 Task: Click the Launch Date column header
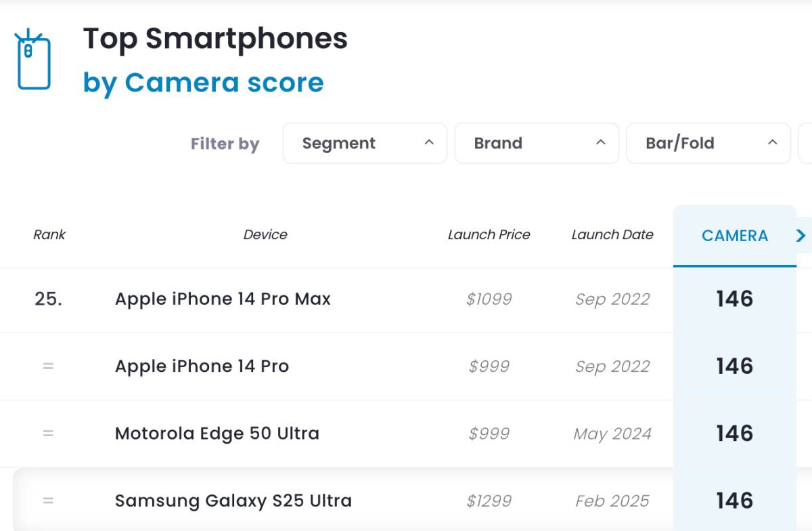612,235
